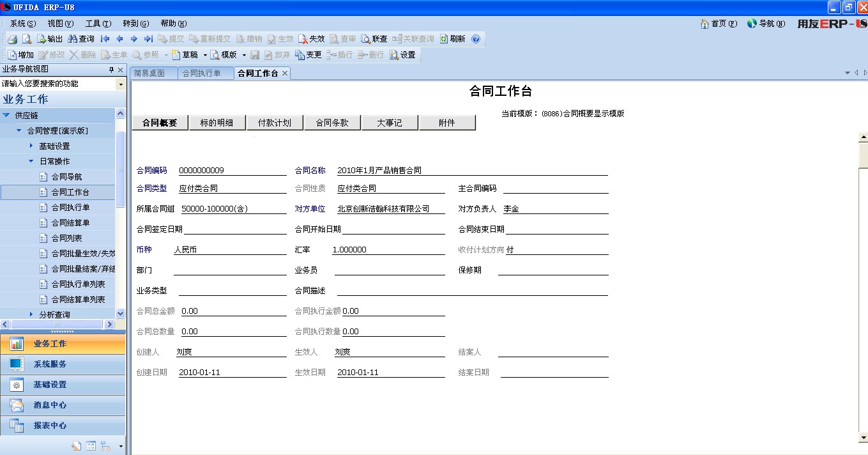Expand the 基础设置 tree node
The height and width of the screenshot is (455, 868).
31,146
